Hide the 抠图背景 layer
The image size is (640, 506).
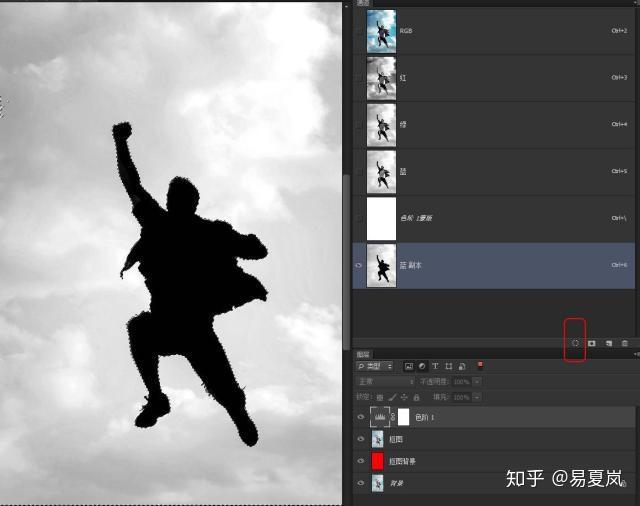point(361,461)
